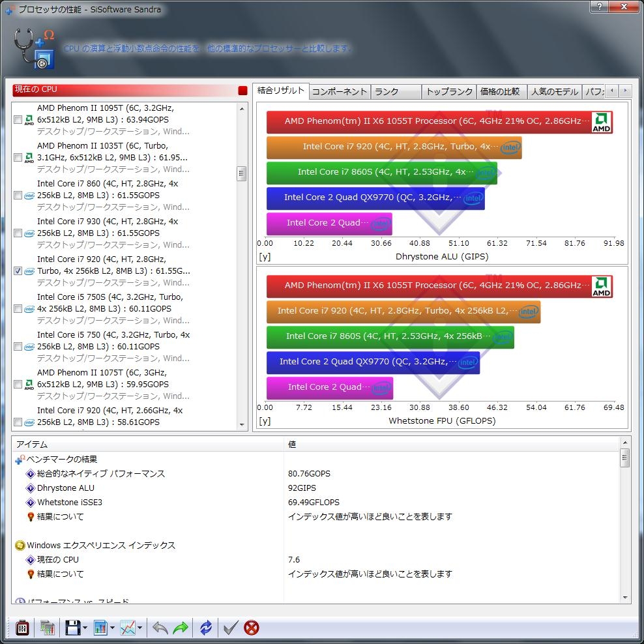Click the diamond icon next to Dhrystone ALU
644x644 pixels.
coord(31,488)
